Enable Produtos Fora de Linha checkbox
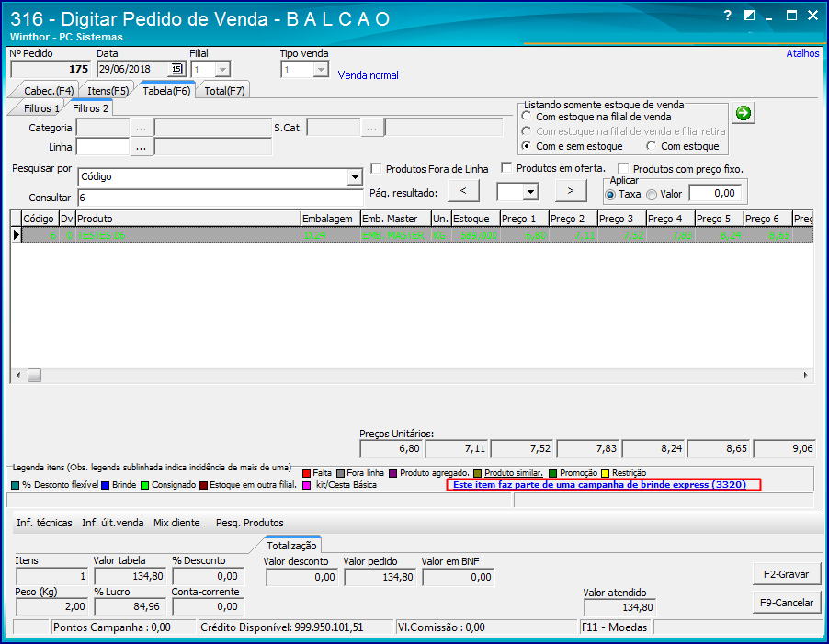 (377, 168)
